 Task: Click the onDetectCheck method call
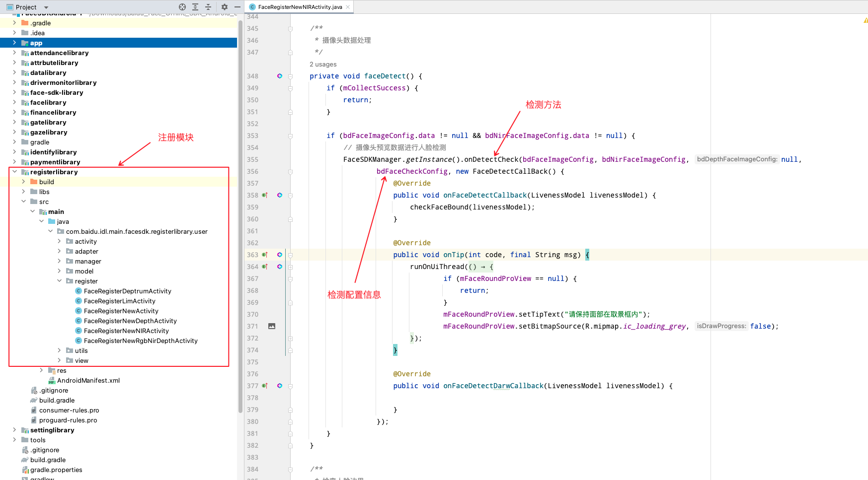tap(491, 159)
